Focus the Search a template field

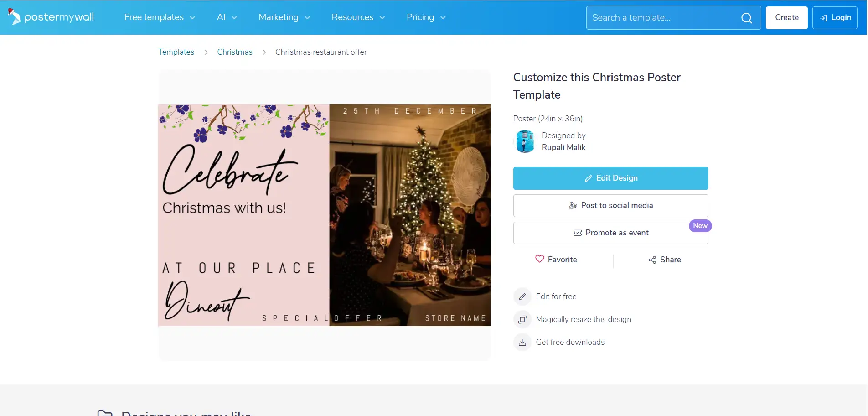click(663, 18)
